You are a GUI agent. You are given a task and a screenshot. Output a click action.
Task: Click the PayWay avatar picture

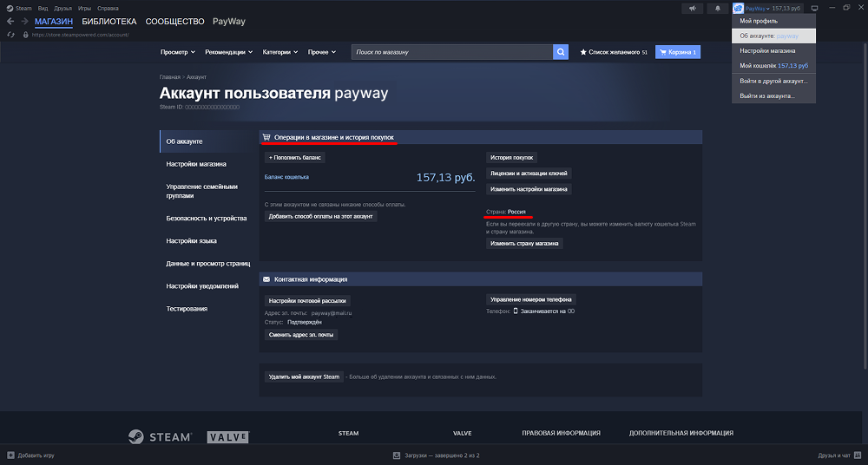(738, 9)
